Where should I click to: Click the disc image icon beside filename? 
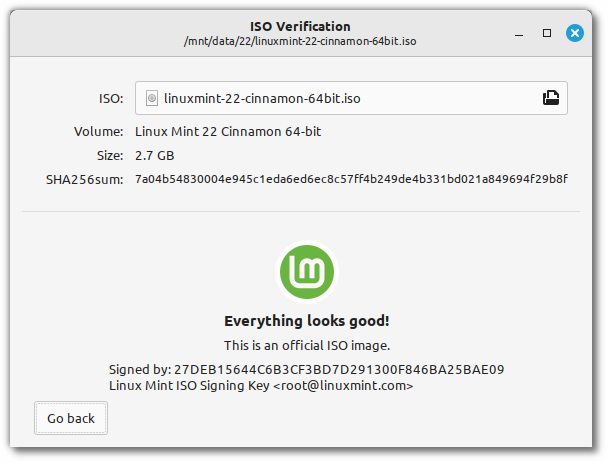tap(152, 98)
